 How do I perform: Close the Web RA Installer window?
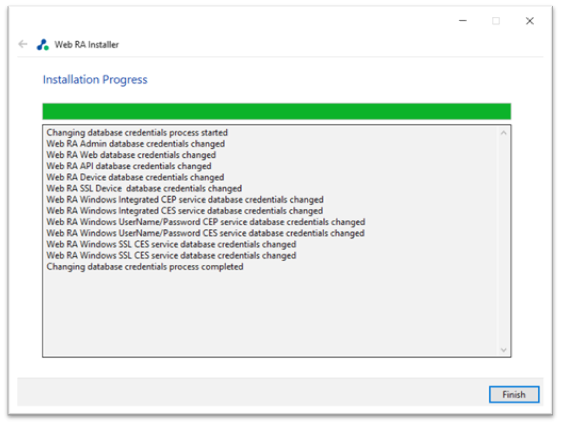530,21
